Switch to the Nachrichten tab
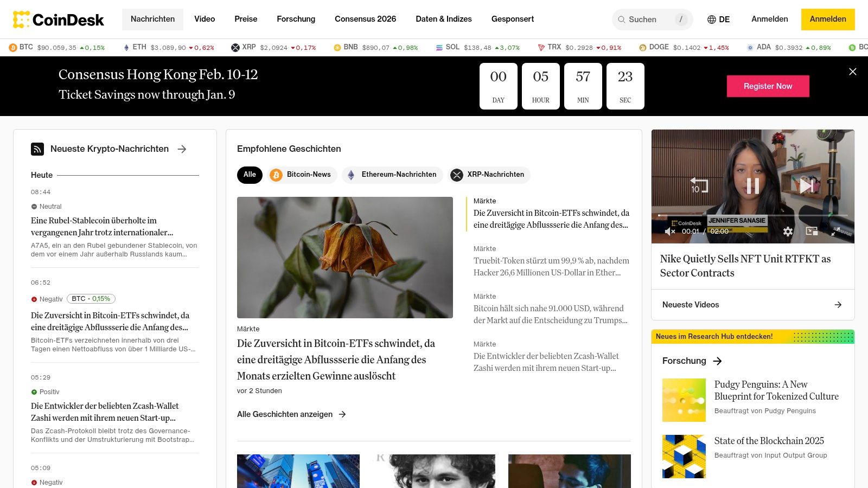The image size is (868, 488). point(152,19)
